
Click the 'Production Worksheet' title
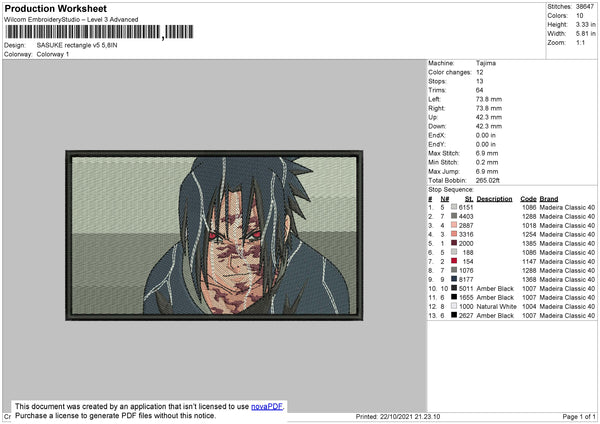[56, 8]
